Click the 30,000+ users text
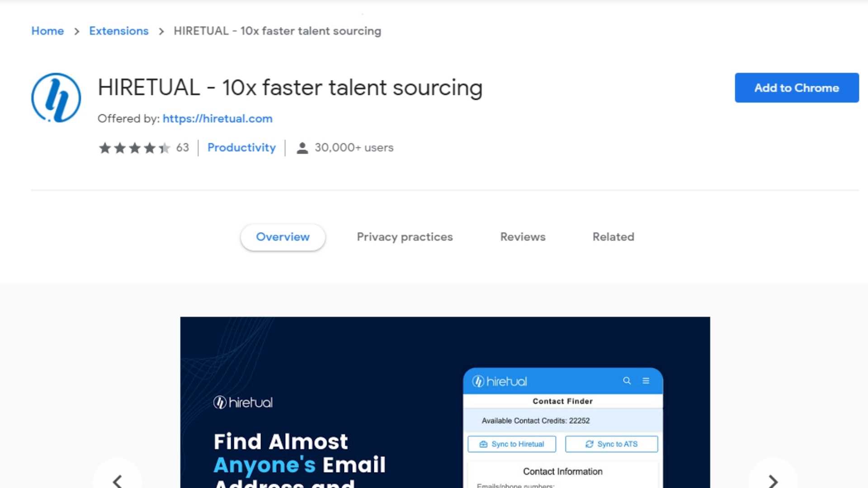The width and height of the screenshot is (868, 488). point(354,148)
